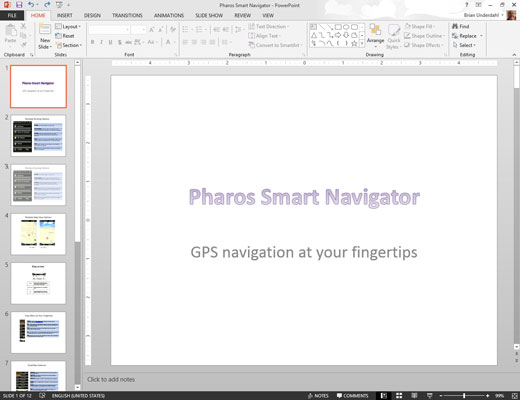Open the Text Direction dropdown
Viewport: 520px width, 400px height.
point(269,26)
